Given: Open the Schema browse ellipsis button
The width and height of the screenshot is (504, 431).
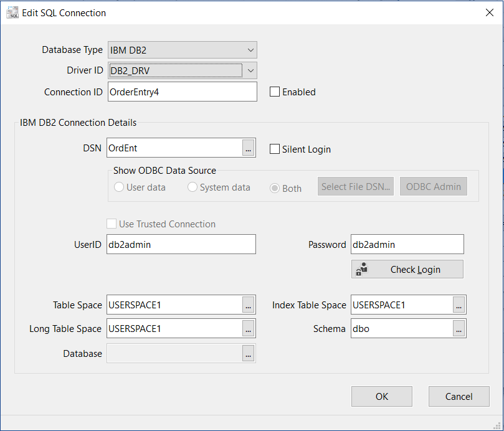Looking at the screenshot, I should (x=459, y=328).
